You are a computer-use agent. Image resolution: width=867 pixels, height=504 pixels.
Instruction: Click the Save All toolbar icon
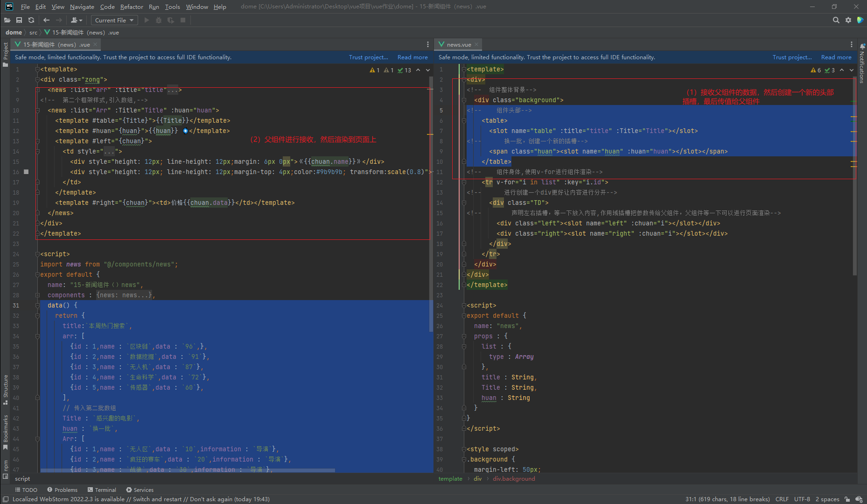coord(19,20)
